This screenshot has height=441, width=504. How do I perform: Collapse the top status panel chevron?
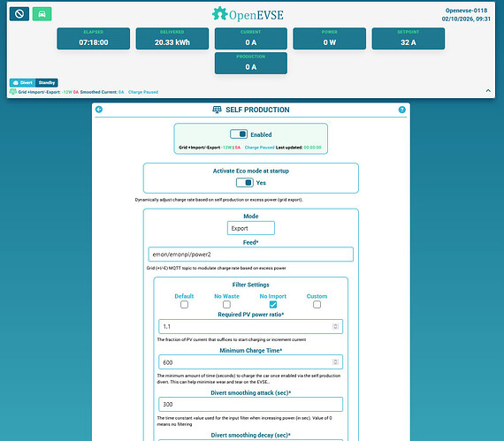point(488,90)
